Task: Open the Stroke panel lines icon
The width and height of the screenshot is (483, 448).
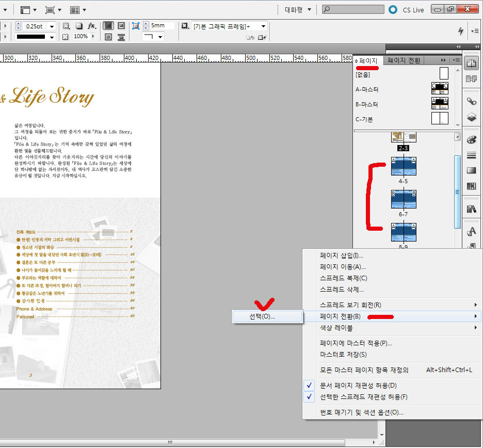Action: coord(471,155)
